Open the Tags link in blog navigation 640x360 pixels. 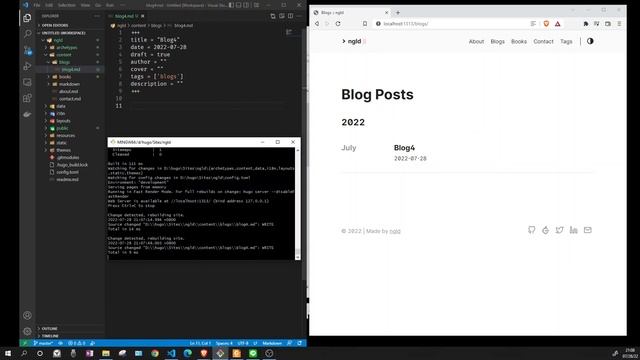pyautogui.click(x=566, y=41)
